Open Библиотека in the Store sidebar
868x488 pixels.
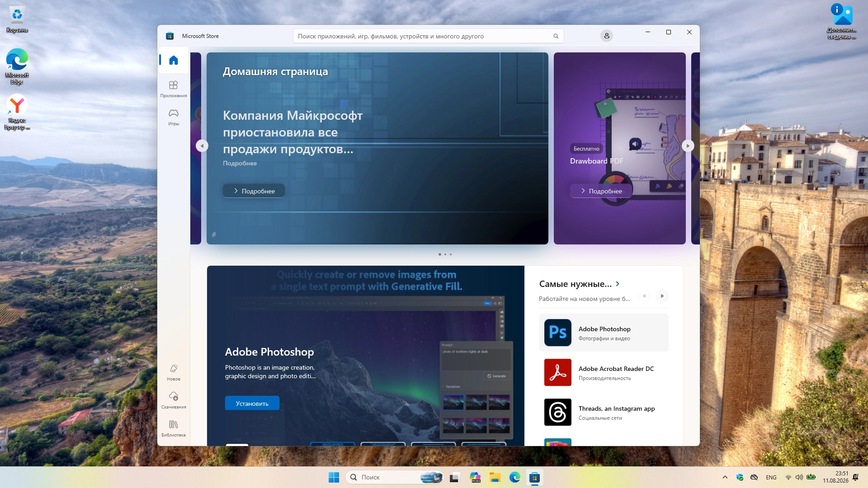click(174, 429)
